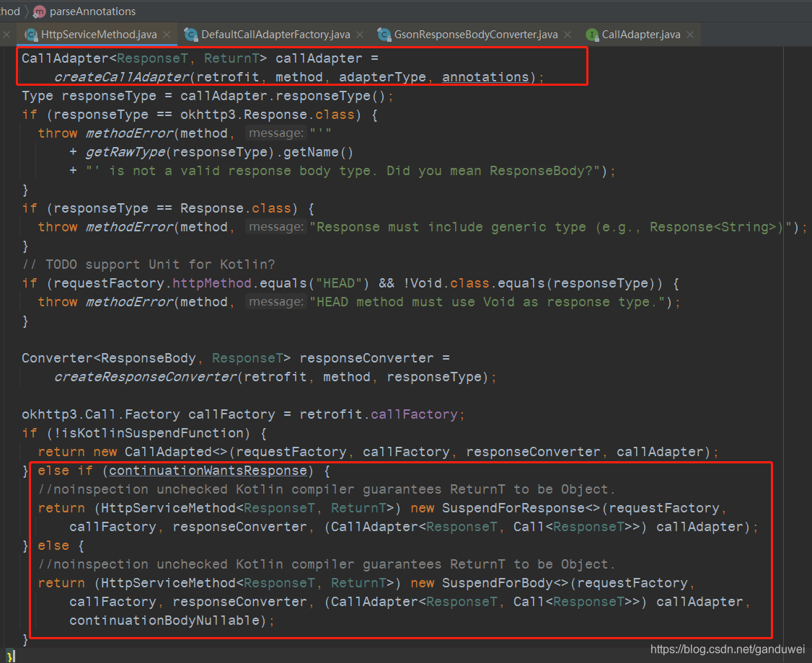The image size is (812, 663).
Task: Click the SuspendForResponse constructor name
Action: 513,508
